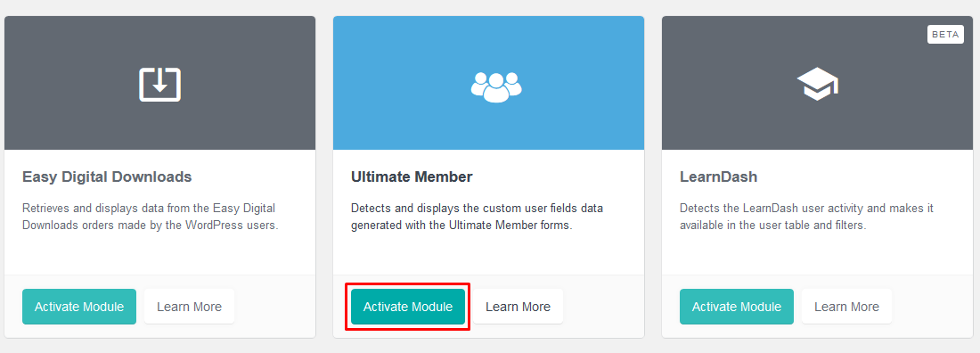Activate the LearnDash module
The image size is (980, 353).
[x=737, y=307]
